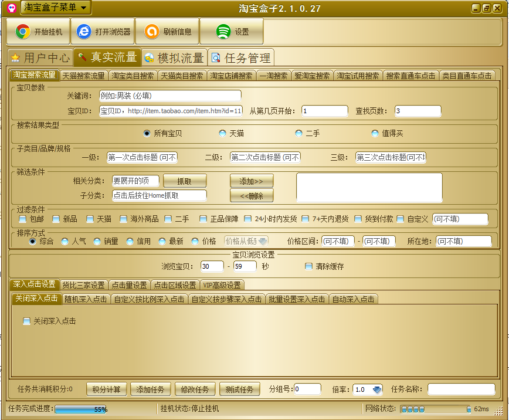Switch to 真实流量 main tab
The image size is (509, 420).
[x=107, y=57]
